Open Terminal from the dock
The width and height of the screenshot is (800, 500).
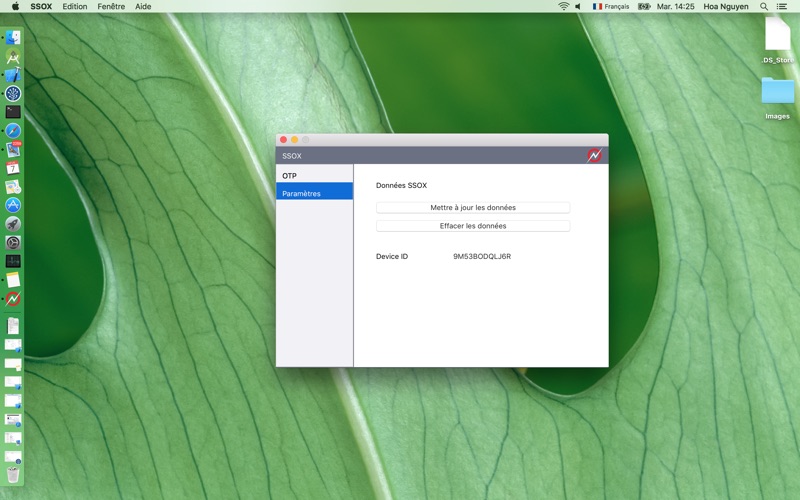pos(13,112)
